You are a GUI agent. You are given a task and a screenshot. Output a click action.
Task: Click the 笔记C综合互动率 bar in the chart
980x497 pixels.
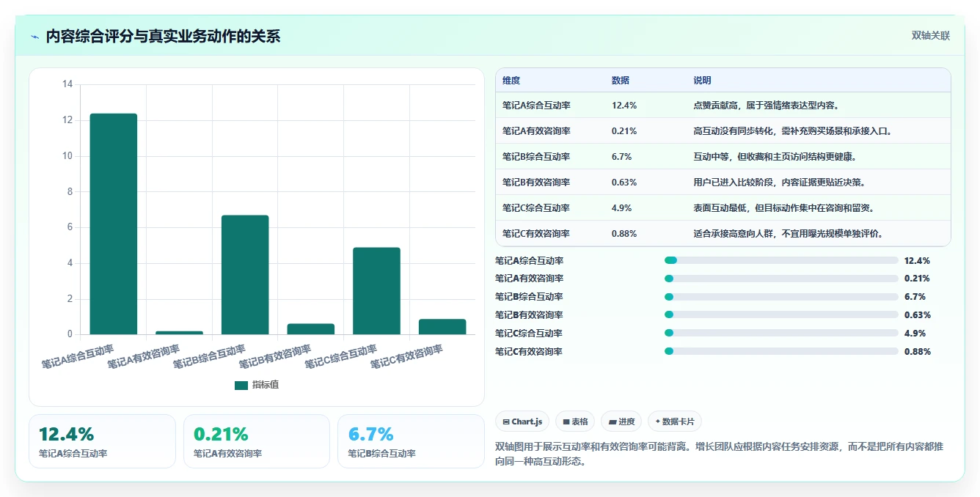click(376, 291)
